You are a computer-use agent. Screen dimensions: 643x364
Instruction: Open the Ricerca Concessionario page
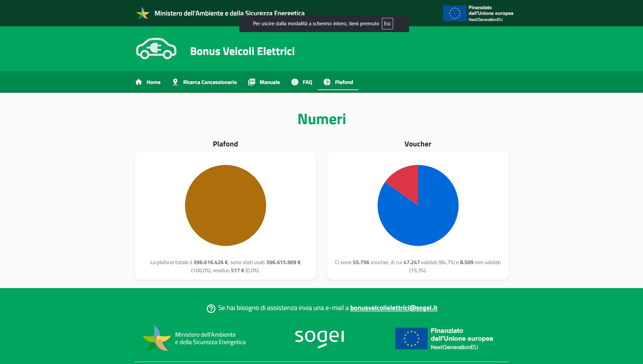[x=210, y=82]
